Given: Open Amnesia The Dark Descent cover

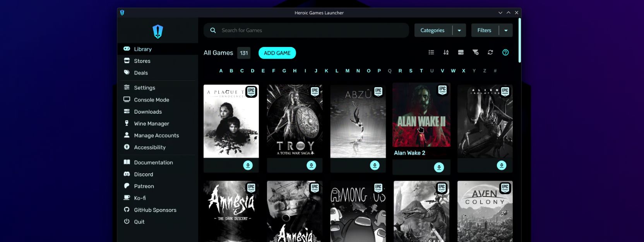Looking at the screenshot, I should [231, 211].
